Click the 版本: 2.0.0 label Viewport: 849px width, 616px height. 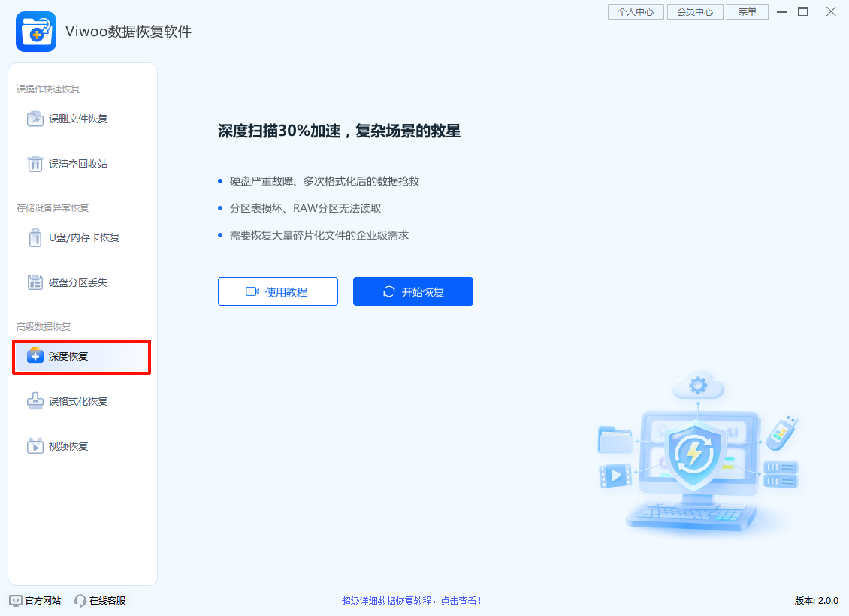pyautogui.click(x=816, y=600)
